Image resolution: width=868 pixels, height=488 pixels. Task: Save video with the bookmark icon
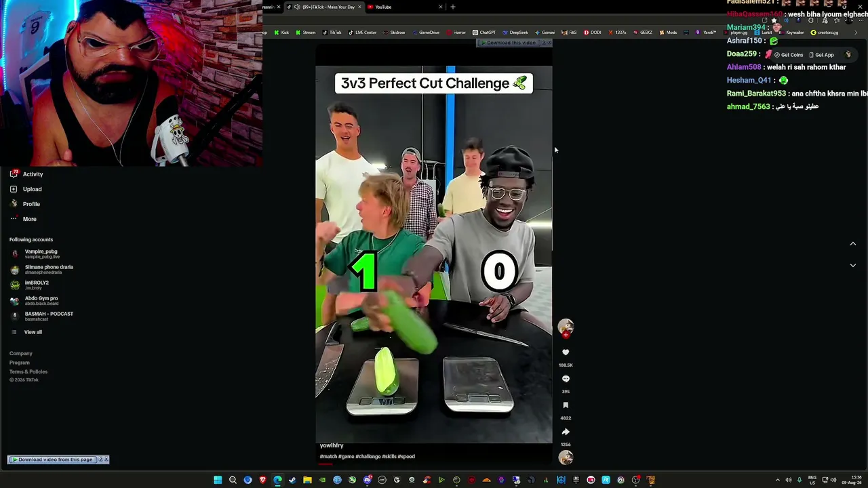coord(566,405)
